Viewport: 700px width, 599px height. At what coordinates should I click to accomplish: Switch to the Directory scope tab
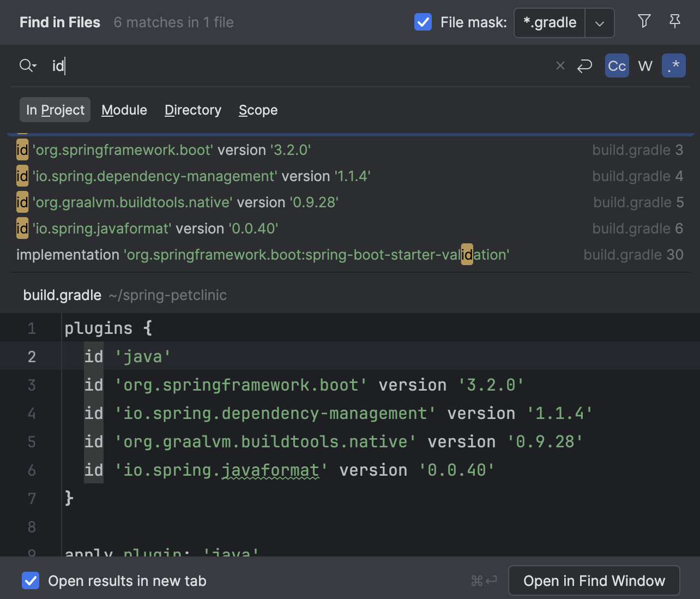coord(193,110)
